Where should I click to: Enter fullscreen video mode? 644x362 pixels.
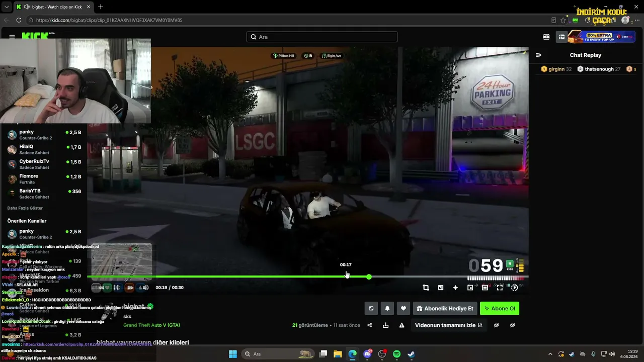pyautogui.click(x=500, y=288)
